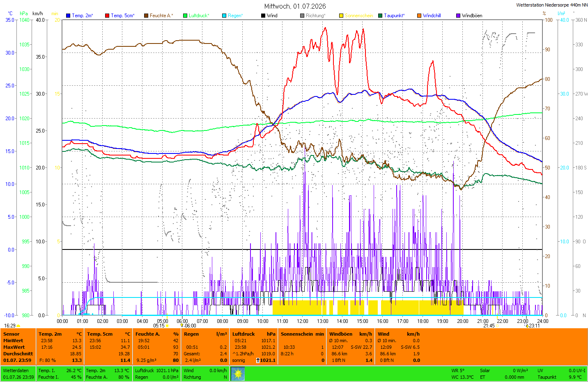Select the Regen legend label
The height and width of the screenshot is (382, 588).
coord(235,16)
